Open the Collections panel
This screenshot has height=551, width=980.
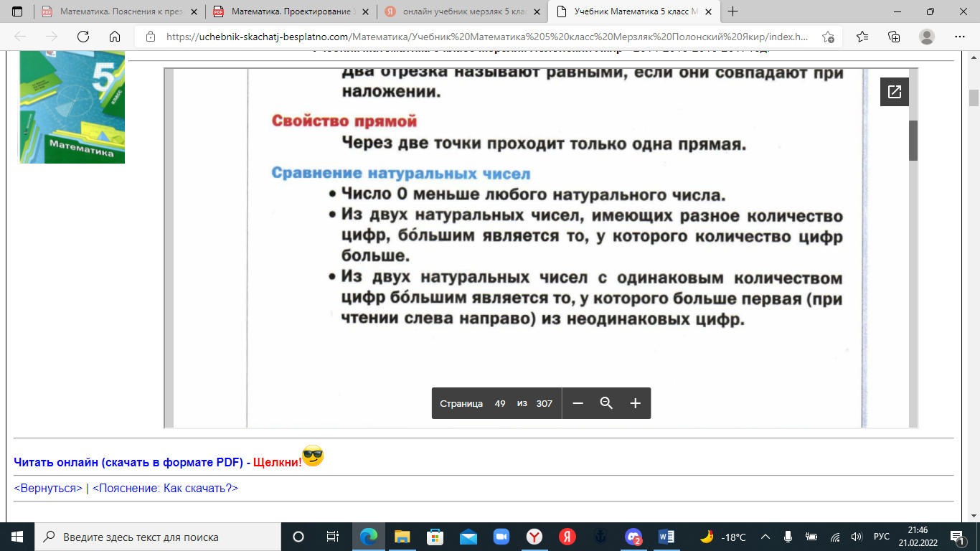[894, 37]
